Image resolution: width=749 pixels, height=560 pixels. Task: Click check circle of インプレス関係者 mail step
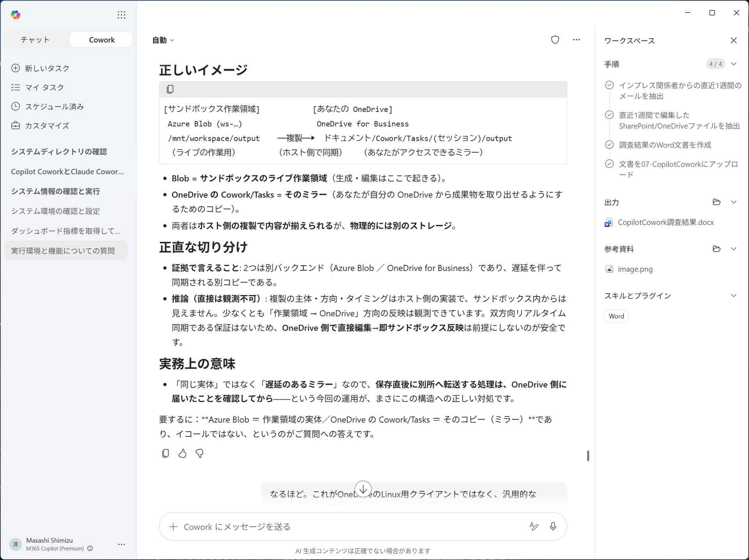pos(609,85)
